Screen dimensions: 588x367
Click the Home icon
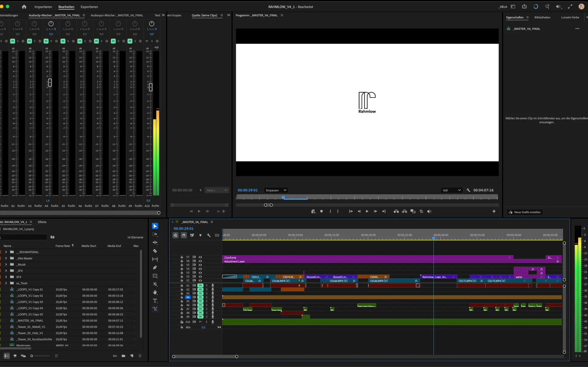(x=24, y=7)
